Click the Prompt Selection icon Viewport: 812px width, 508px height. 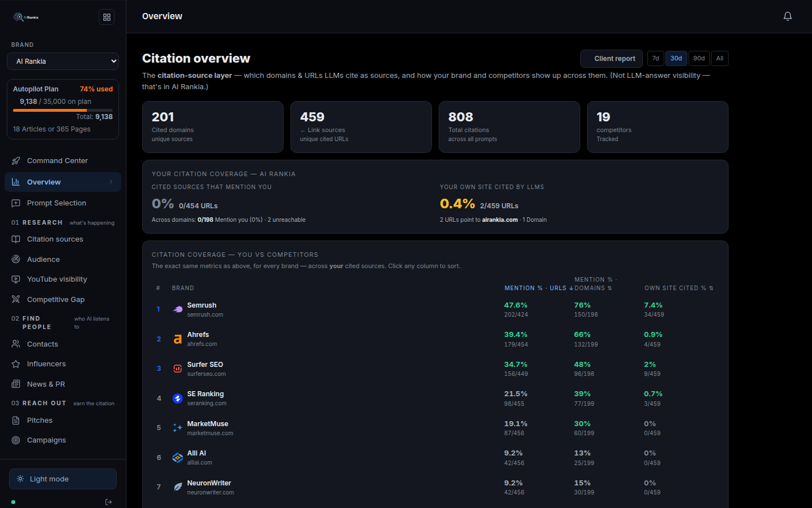click(16, 203)
